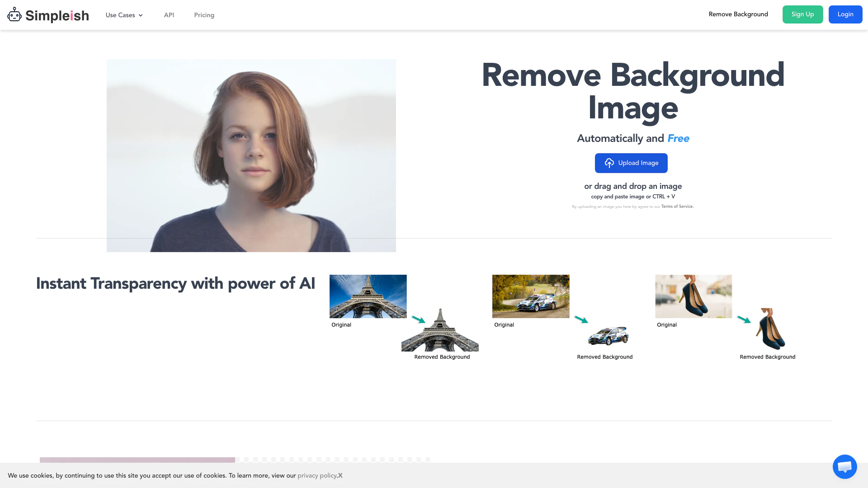Click the original high heels photo
This screenshot has height=488, width=868.
693,296
